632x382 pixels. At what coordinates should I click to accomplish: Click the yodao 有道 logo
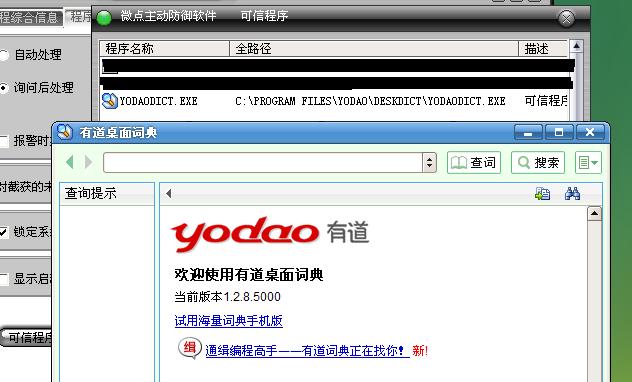[x=270, y=234]
